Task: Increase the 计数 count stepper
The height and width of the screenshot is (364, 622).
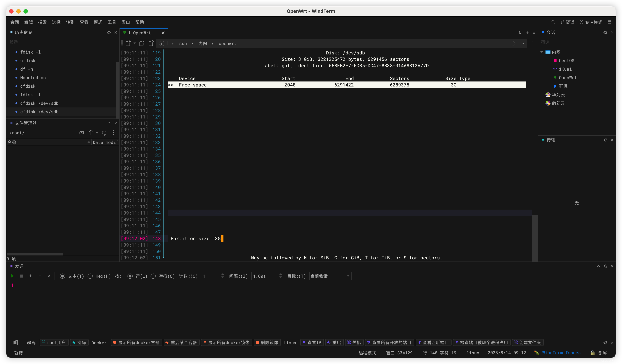Action: (223, 274)
